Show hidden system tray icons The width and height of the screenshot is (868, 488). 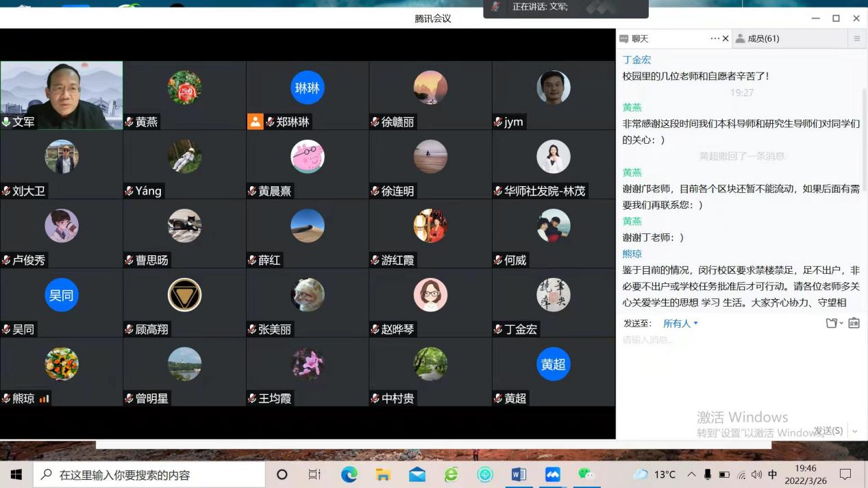coord(691,474)
